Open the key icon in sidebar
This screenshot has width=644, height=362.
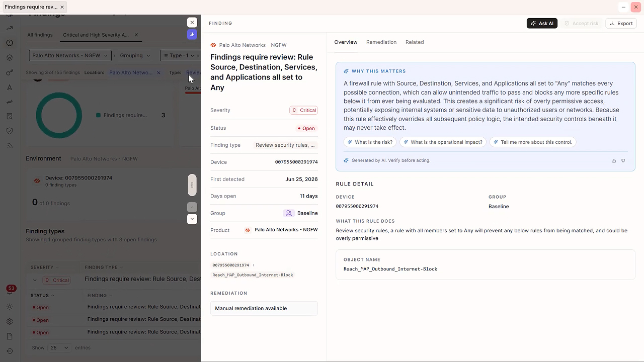10,72
